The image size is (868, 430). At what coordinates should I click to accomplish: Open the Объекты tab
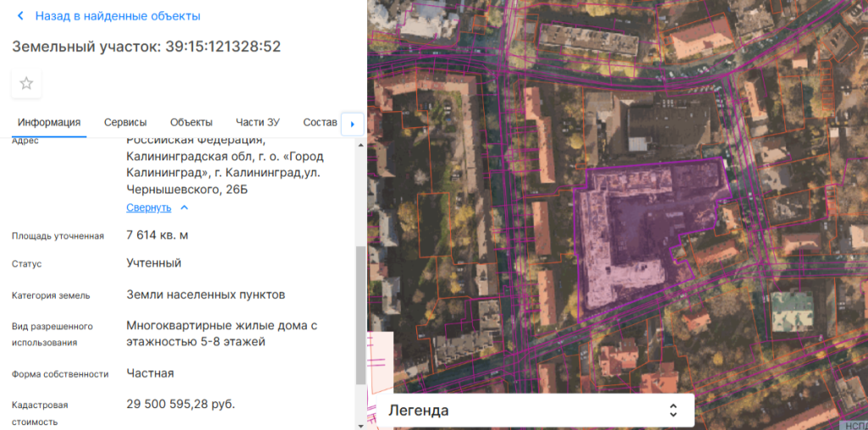pyautogui.click(x=191, y=122)
